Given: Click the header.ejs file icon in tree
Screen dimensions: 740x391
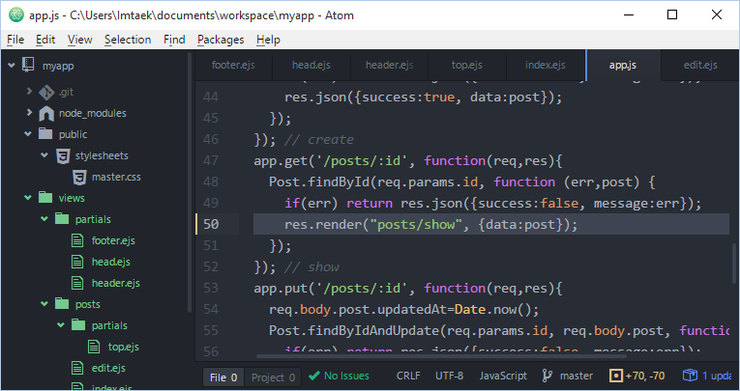Looking at the screenshot, I should coord(77,283).
